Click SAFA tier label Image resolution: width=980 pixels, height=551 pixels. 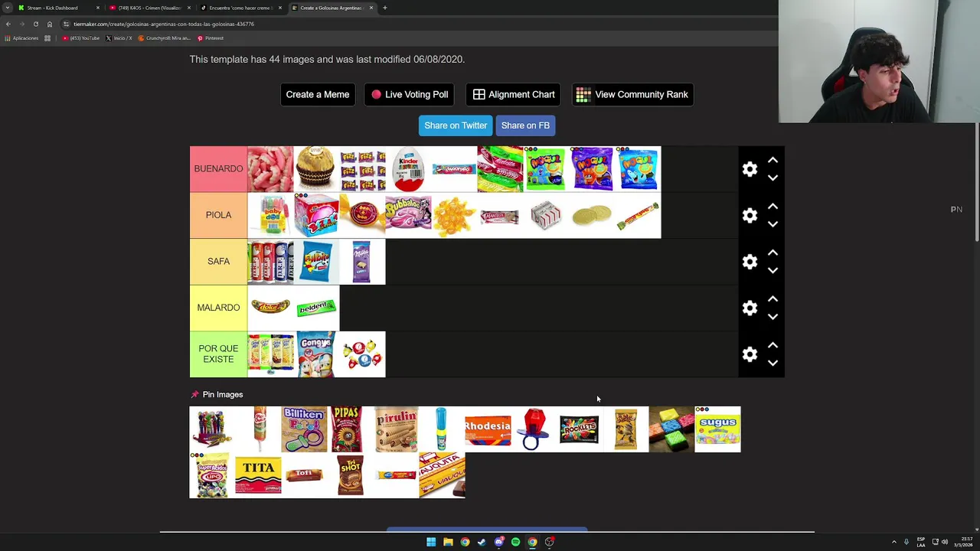(218, 261)
